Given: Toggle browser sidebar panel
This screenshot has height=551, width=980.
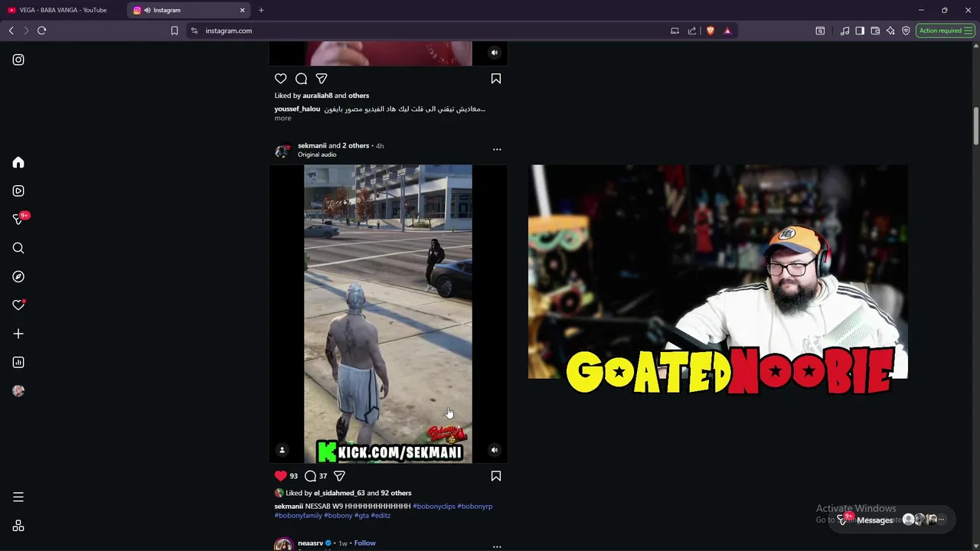Looking at the screenshot, I should click(860, 31).
